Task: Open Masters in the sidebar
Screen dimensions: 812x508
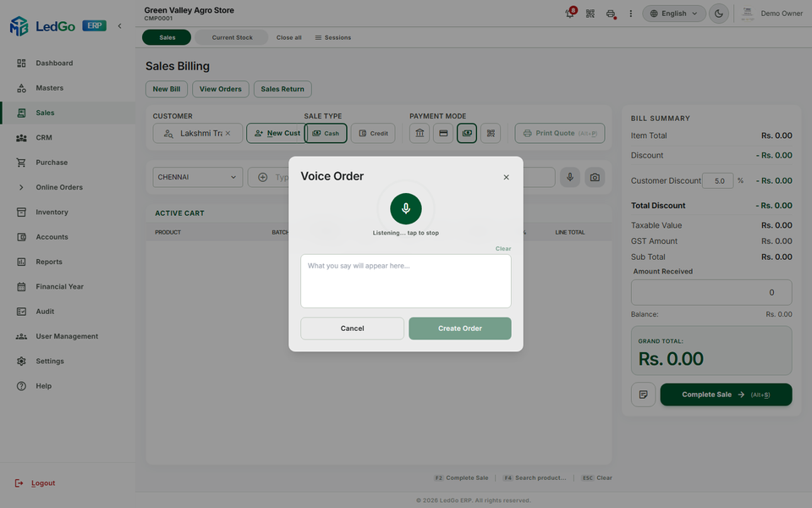Action: pyautogui.click(x=68, y=88)
